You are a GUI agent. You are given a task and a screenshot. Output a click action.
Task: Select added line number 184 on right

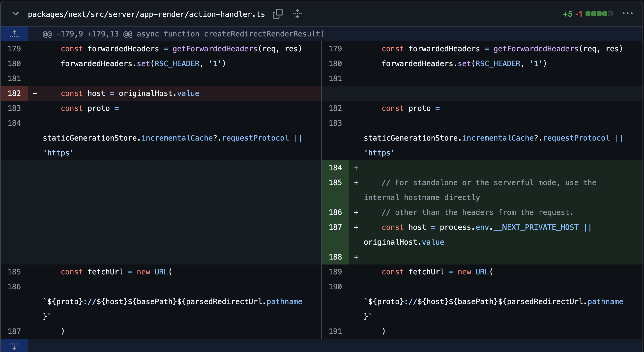click(335, 168)
